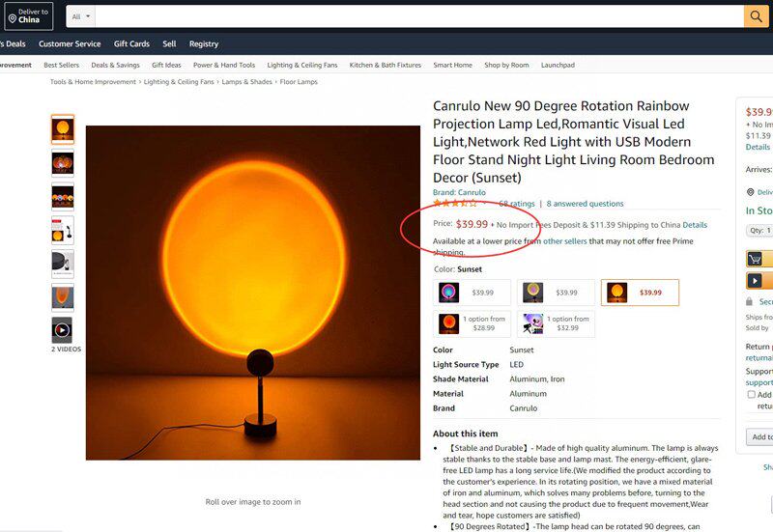Click the secure transaction lock icon
This screenshot has height=532, width=773.
click(x=751, y=301)
